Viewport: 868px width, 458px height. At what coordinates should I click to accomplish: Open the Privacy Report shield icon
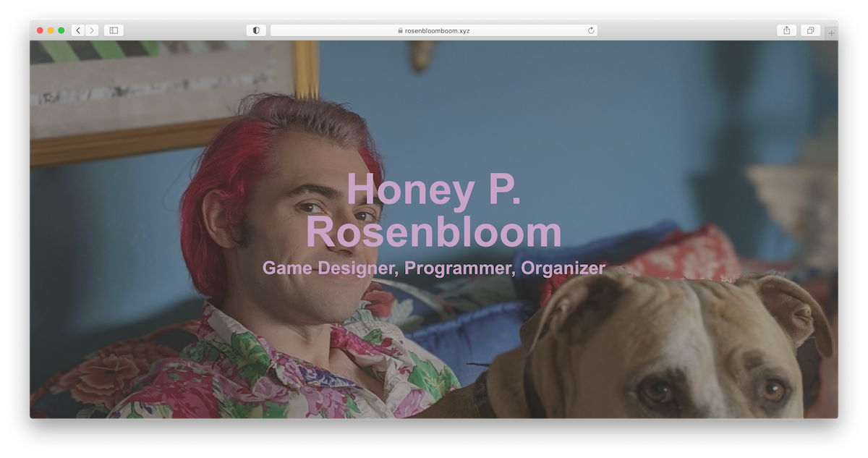click(x=256, y=30)
